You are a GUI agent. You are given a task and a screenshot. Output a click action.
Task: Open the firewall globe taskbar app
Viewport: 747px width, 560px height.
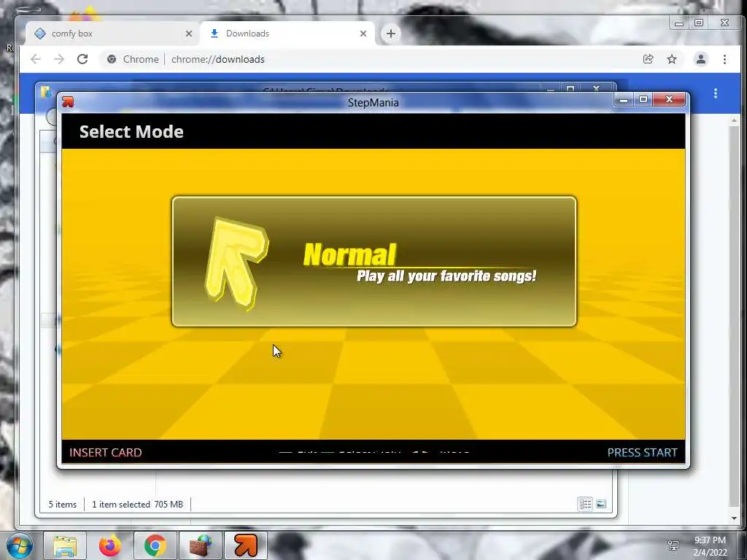pos(201,545)
